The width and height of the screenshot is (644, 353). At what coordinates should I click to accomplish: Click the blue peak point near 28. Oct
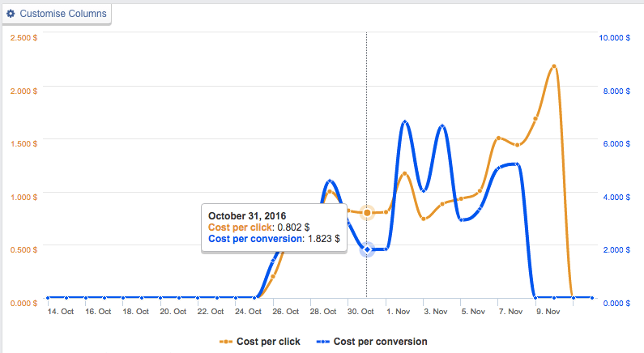(x=330, y=181)
